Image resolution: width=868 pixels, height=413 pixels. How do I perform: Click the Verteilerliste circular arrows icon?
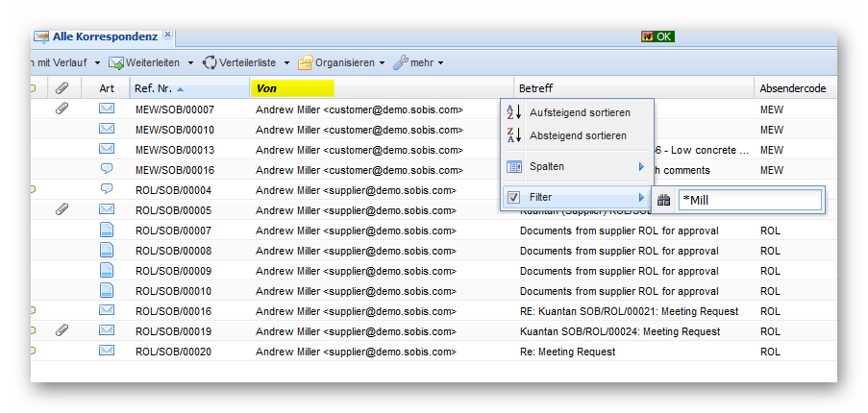coord(209,62)
